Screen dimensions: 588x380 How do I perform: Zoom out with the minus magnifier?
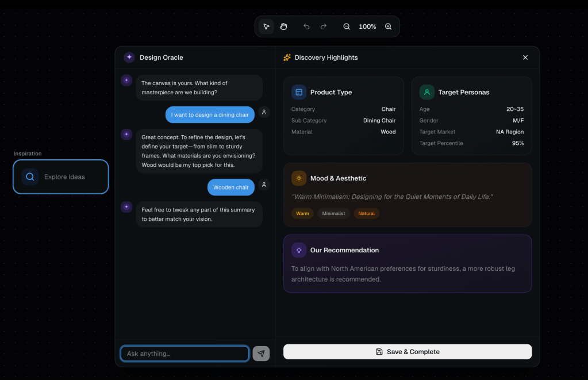(x=347, y=26)
